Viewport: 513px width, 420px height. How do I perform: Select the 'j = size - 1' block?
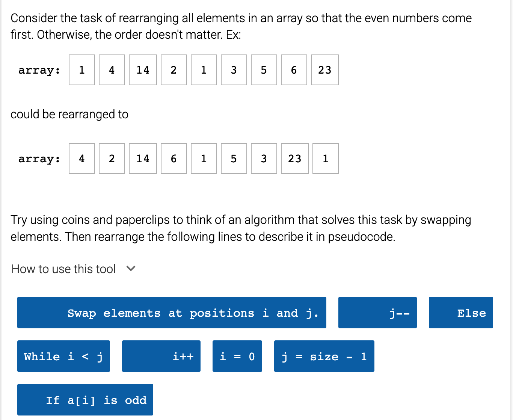[x=324, y=356]
